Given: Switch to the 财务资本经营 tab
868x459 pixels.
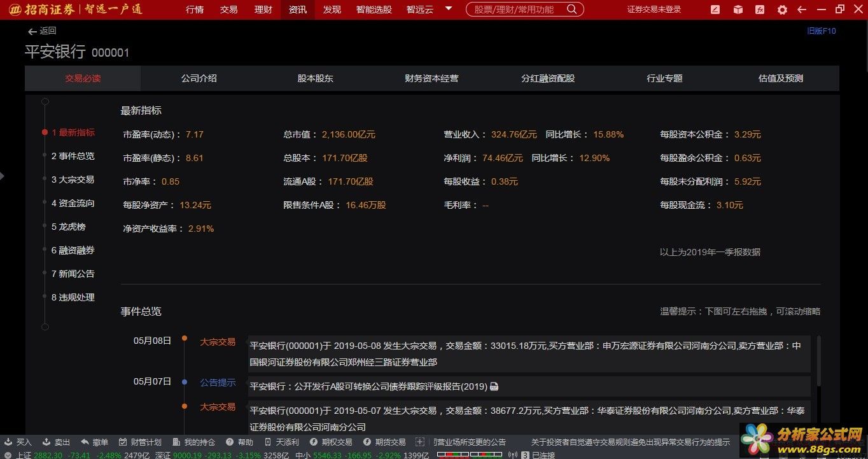Looking at the screenshot, I should point(431,78).
